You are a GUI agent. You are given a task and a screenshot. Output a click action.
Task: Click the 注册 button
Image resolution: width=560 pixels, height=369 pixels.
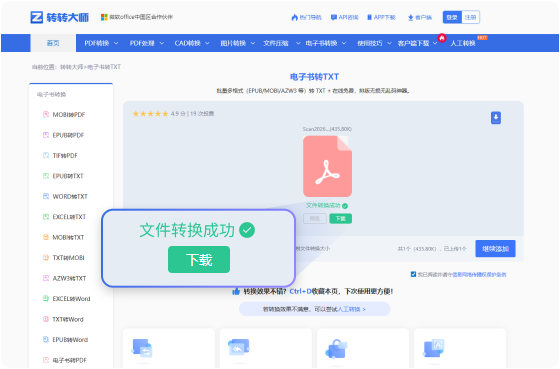470,17
